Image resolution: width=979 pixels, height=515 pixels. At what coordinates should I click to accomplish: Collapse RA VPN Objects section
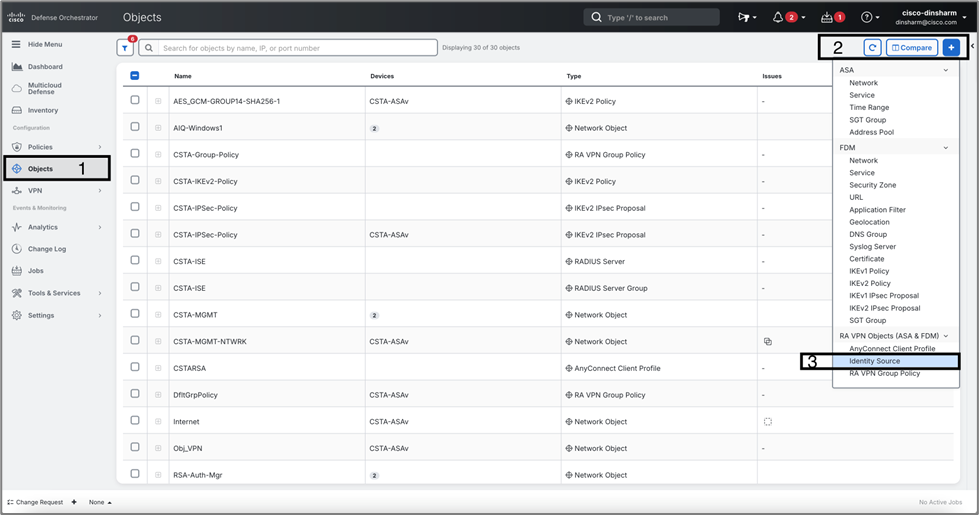point(946,336)
